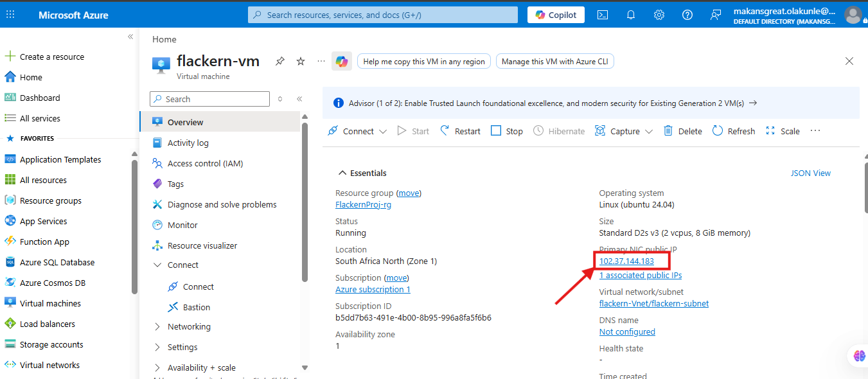Open the Capture dropdown arrow
Screen dimensions: 868x379
click(649, 132)
